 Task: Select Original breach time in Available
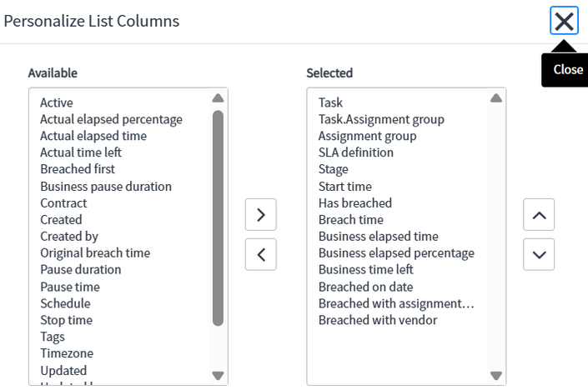(95, 252)
